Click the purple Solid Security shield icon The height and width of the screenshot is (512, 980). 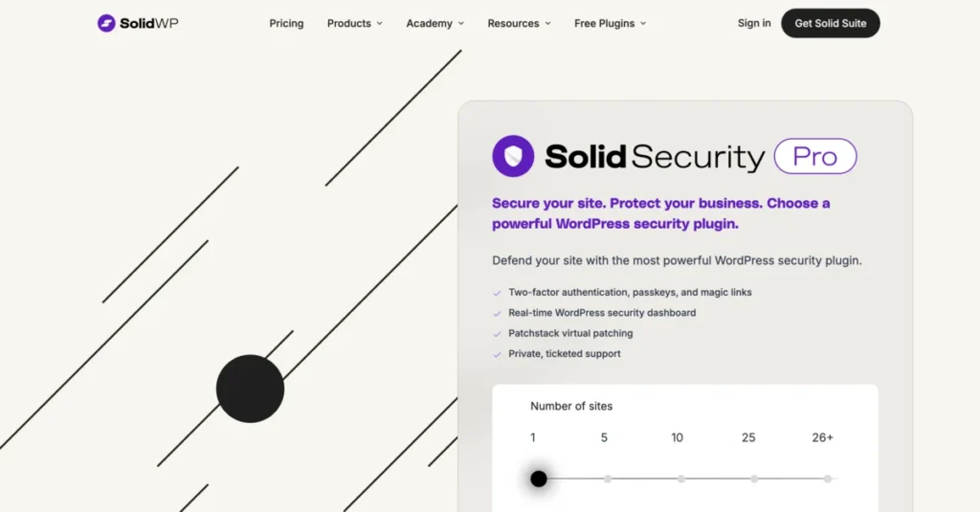click(513, 156)
